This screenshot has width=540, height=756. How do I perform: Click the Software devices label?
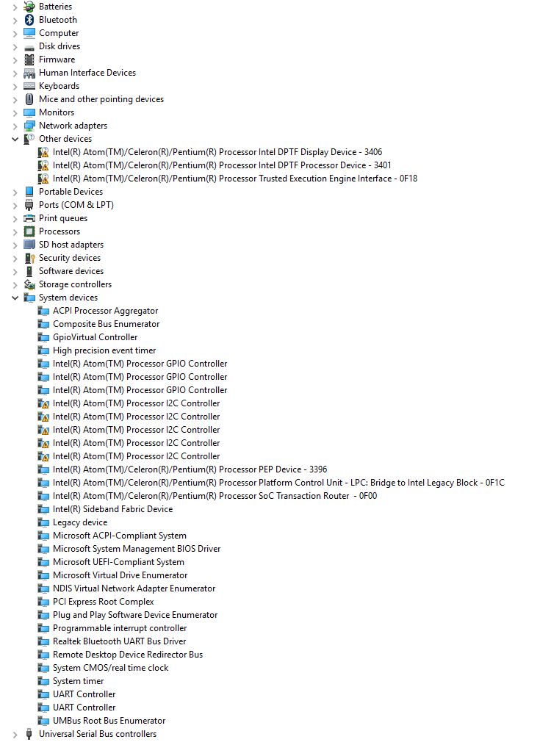pyautogui.click(x=71, y=271)
